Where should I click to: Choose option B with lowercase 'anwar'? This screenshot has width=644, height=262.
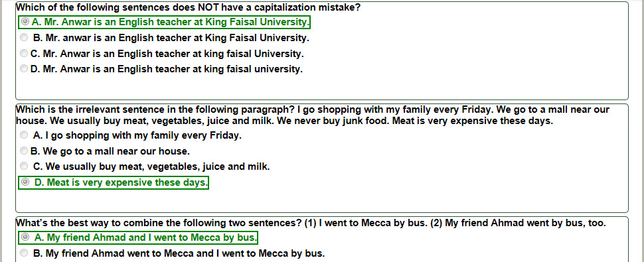coord(24,38)
